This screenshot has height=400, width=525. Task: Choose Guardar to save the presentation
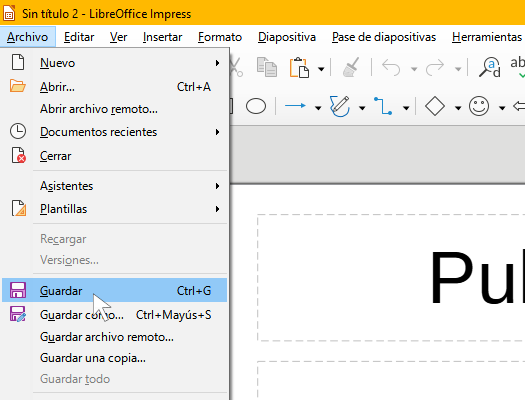115,291
